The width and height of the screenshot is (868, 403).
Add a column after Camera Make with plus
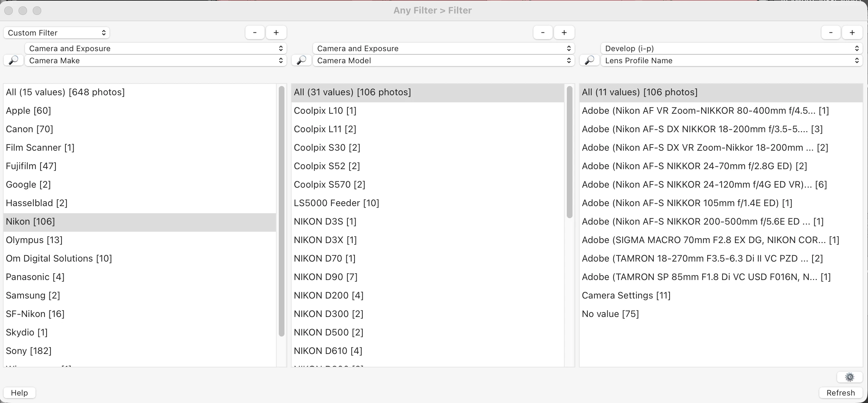(x=276, y=33)
